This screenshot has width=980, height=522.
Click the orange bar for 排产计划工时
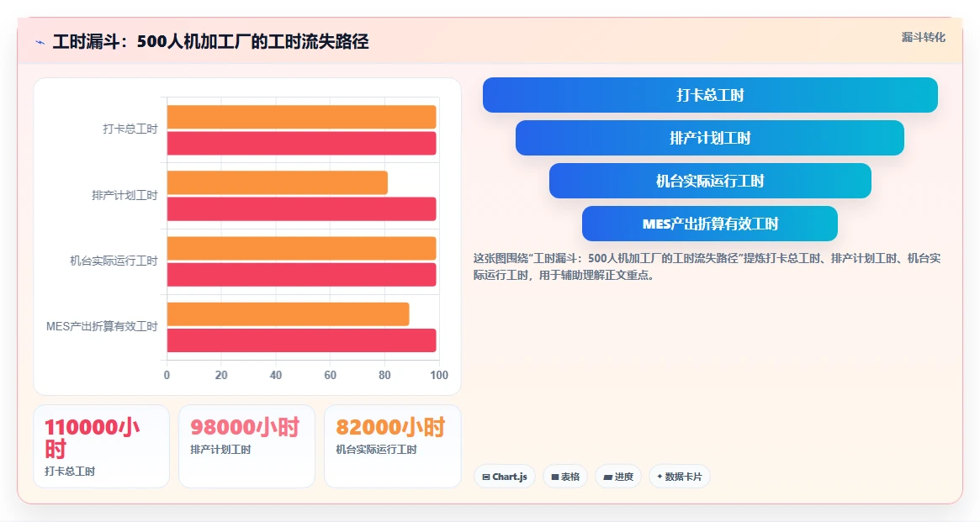point(277,182)
